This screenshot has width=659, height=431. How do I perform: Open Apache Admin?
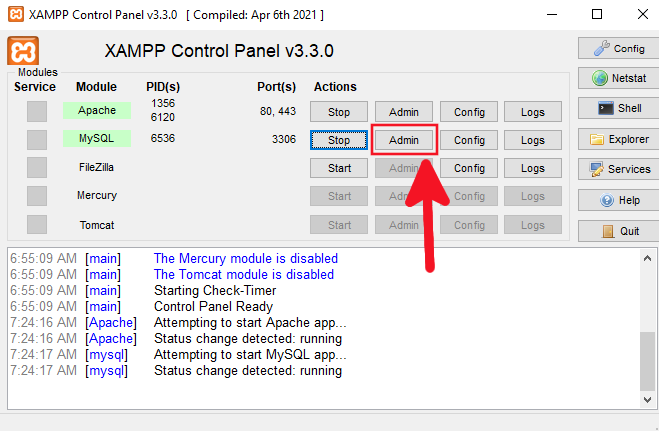[x=403, y=112]
